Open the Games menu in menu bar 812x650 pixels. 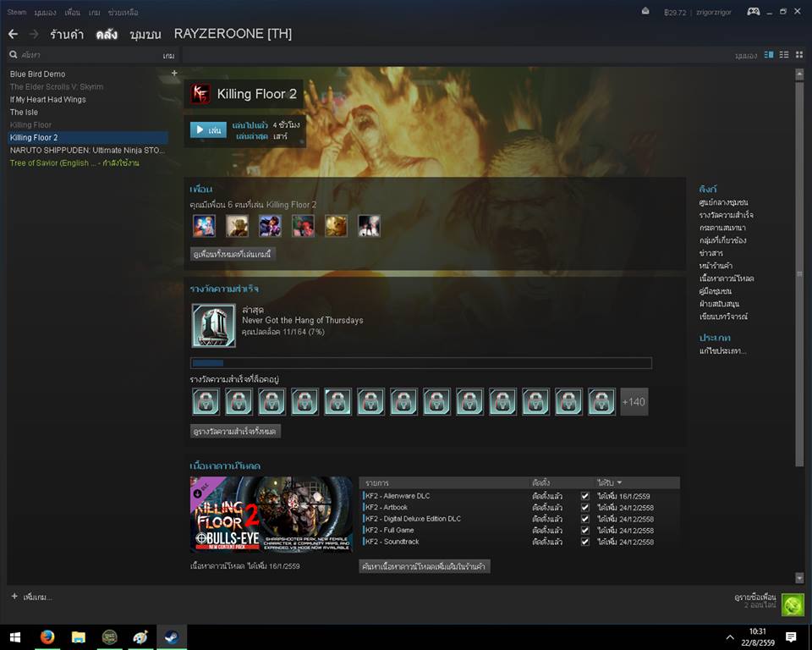[94, 12]
